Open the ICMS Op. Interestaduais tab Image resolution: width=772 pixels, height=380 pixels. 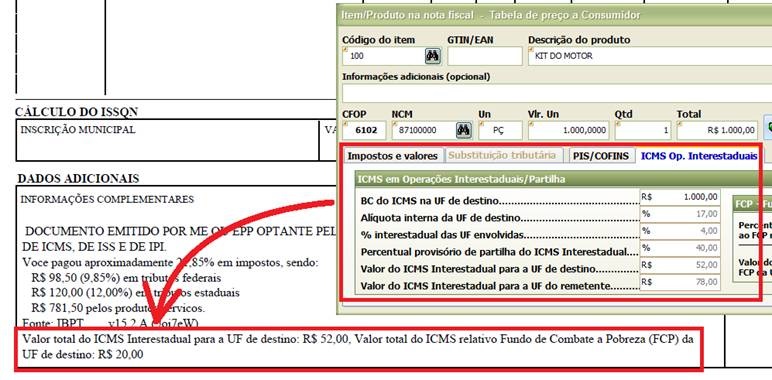699,156
